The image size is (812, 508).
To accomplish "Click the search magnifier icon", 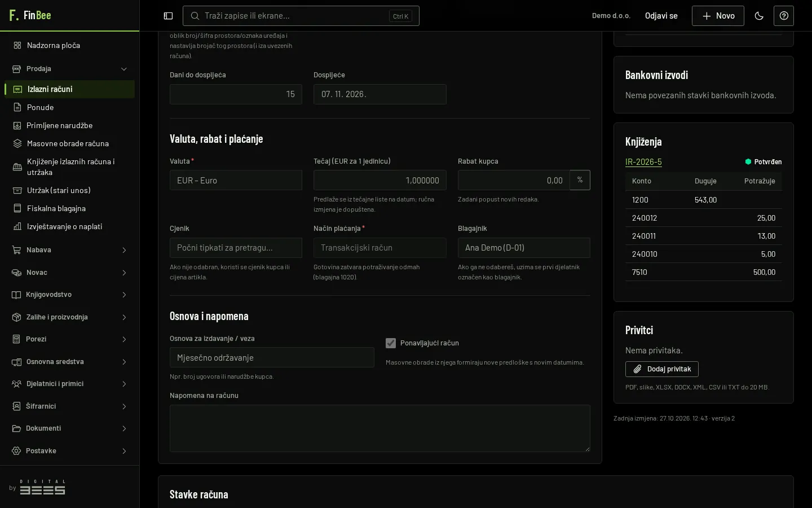I will 195,16.
